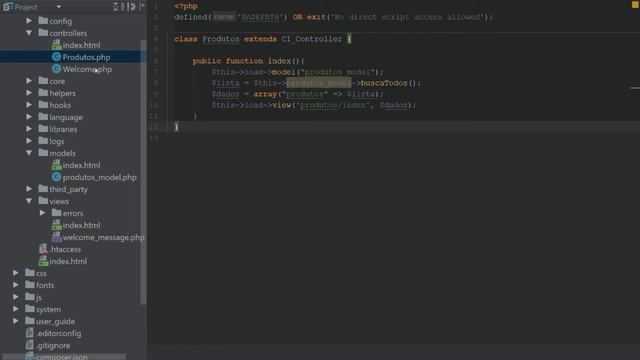Open the Project panel settings gear icon
This screenshot has height=360, width=640.
[132, 6]
